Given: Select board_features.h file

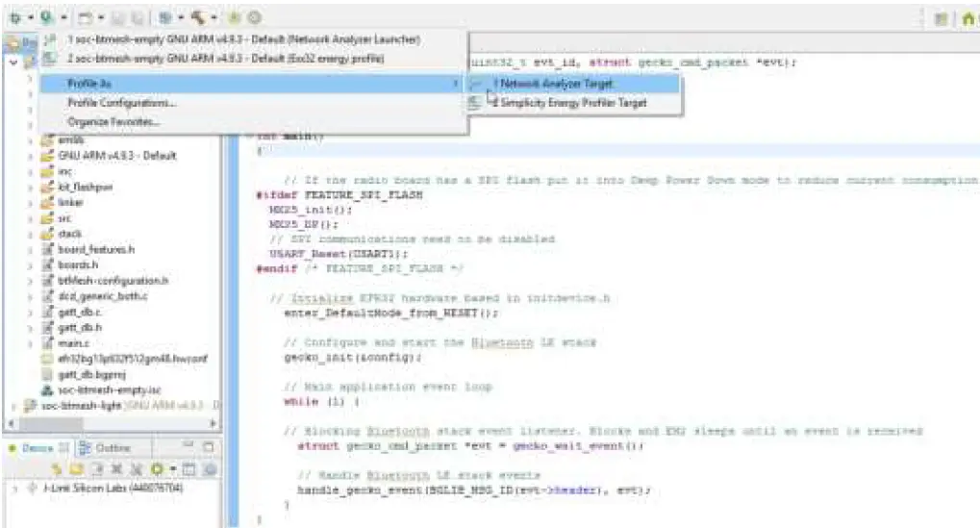Looking at the screenshot, I should (x=95, y=249).
